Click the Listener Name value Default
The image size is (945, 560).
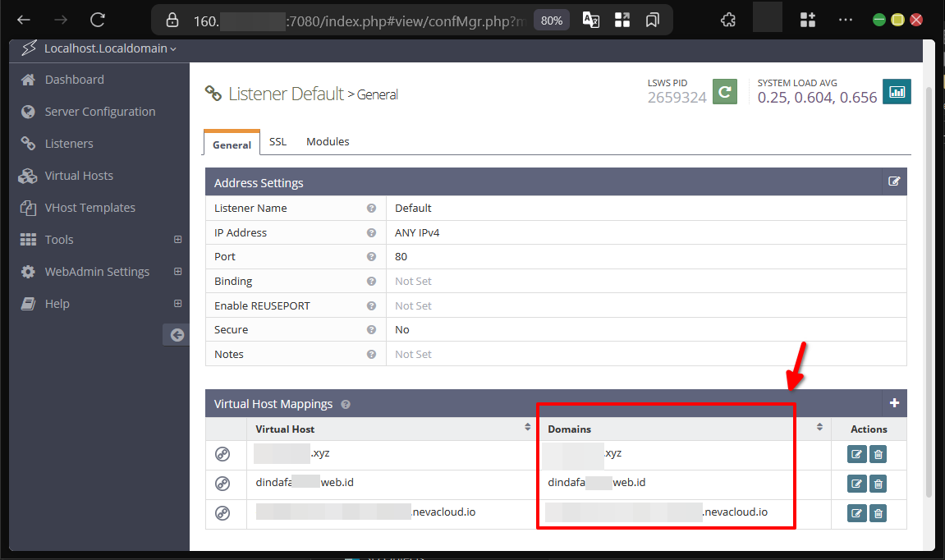coord(413,208)
